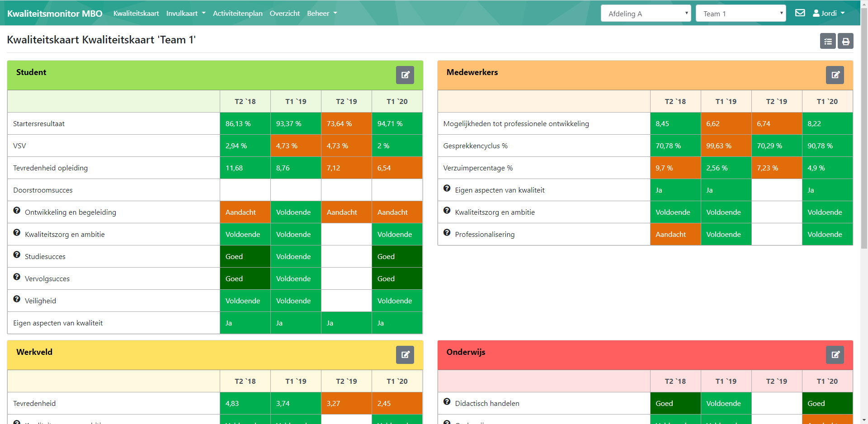Expand the Jordi user menu

(829, 14)
